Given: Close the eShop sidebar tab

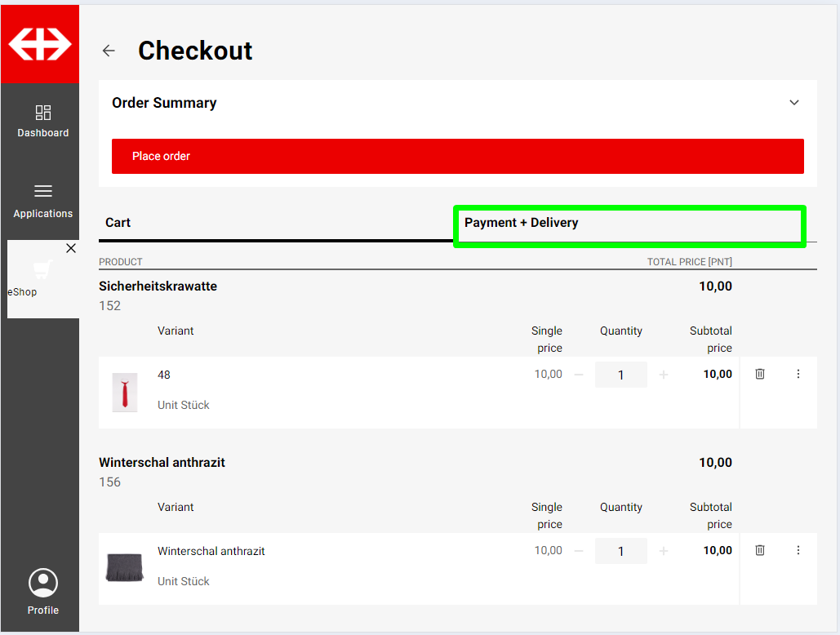Looking at the screenshot, I should point(71,248).
